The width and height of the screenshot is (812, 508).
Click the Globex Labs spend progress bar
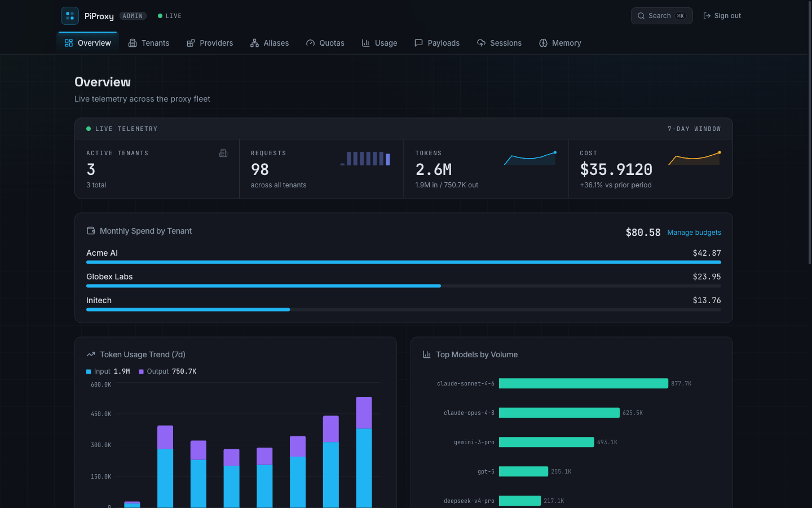click(404, 286)
